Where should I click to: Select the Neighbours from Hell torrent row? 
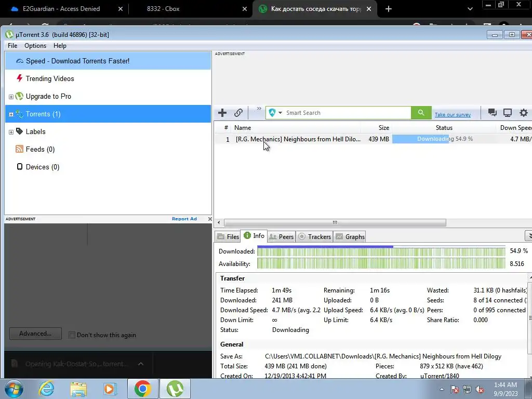[373, 139]
